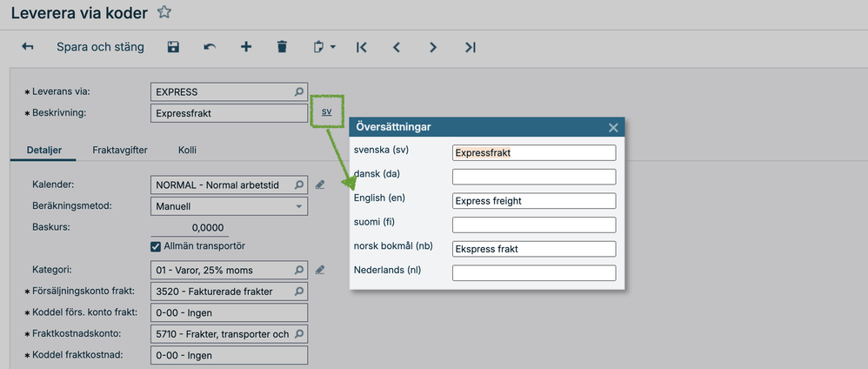Open the Beräkningsmetod dropdown
This screenshot has height=369, width=868.
299,207
